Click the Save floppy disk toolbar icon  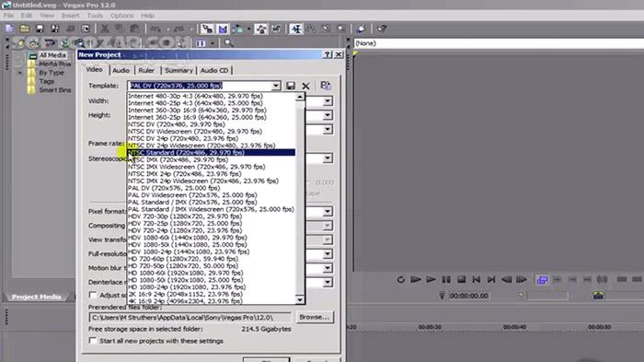40,29
